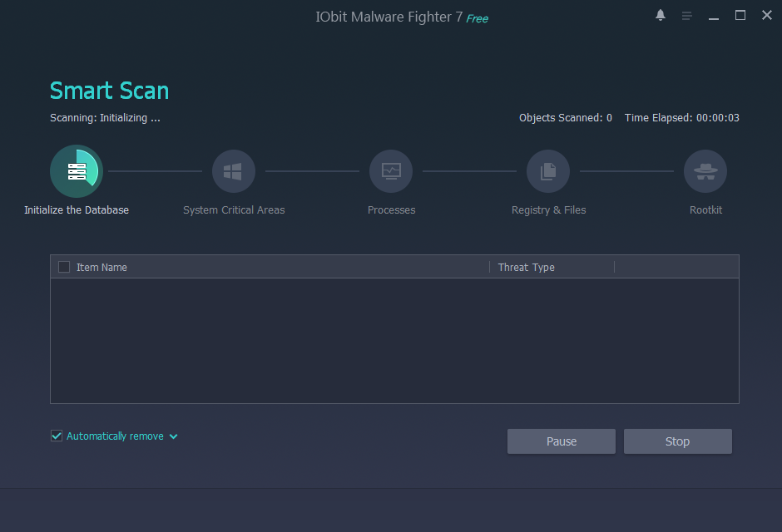The image size is (782, 532).
Task: Click the Rootkit hat-and-glasses icon
Action: click(705, 171)
